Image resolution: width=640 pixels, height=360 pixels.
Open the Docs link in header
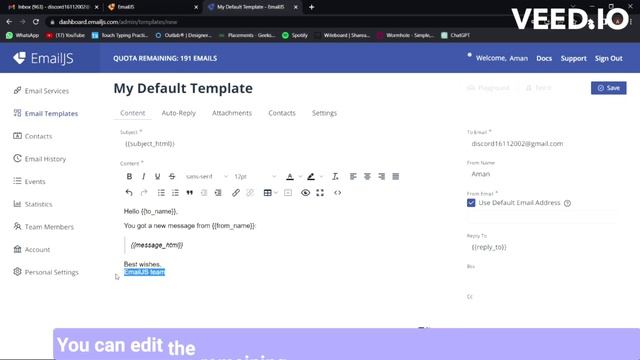tap(544, 58)
